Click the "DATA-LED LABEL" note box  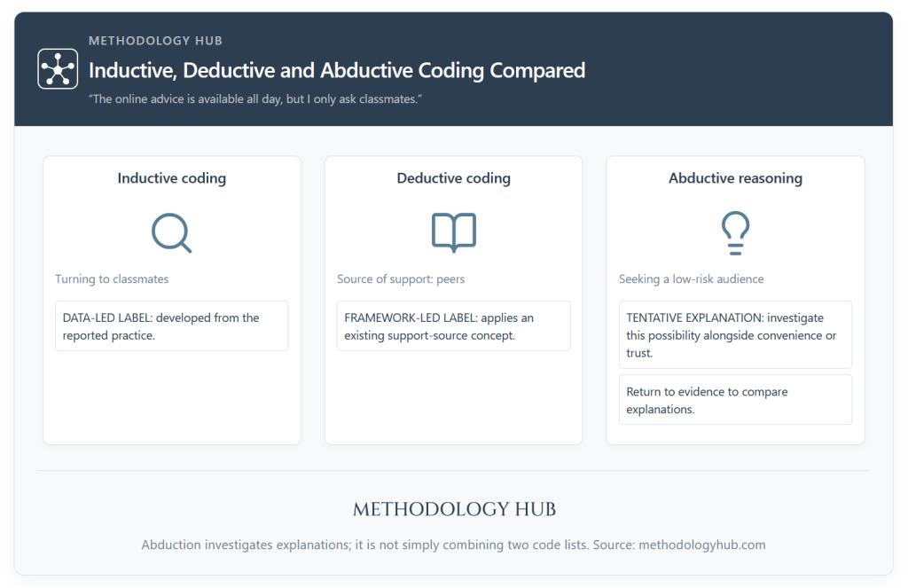(x=171, y=326)
